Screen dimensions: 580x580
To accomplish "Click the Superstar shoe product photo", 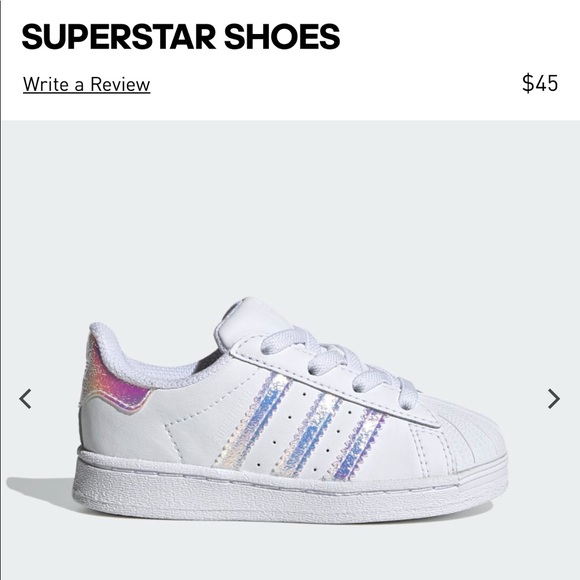I will click(292, 411).
